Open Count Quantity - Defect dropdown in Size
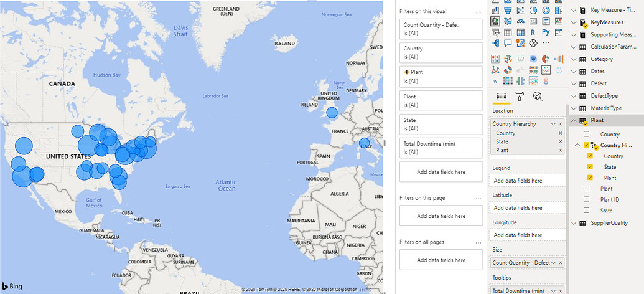This screenshot has height=294, width=644. click(x=553, y=263)
